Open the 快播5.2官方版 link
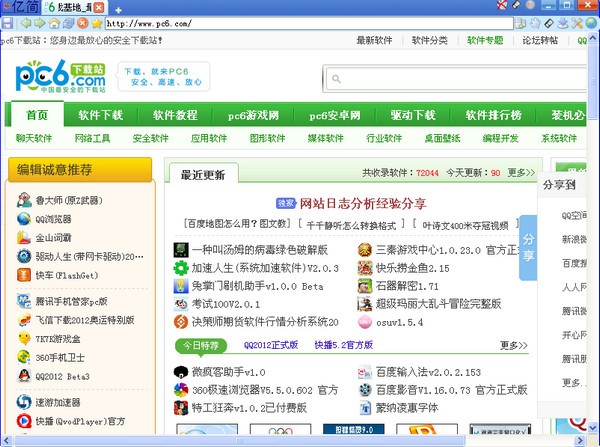The width and height of the screenshot is (600, 447). click(x=344, y=345)
